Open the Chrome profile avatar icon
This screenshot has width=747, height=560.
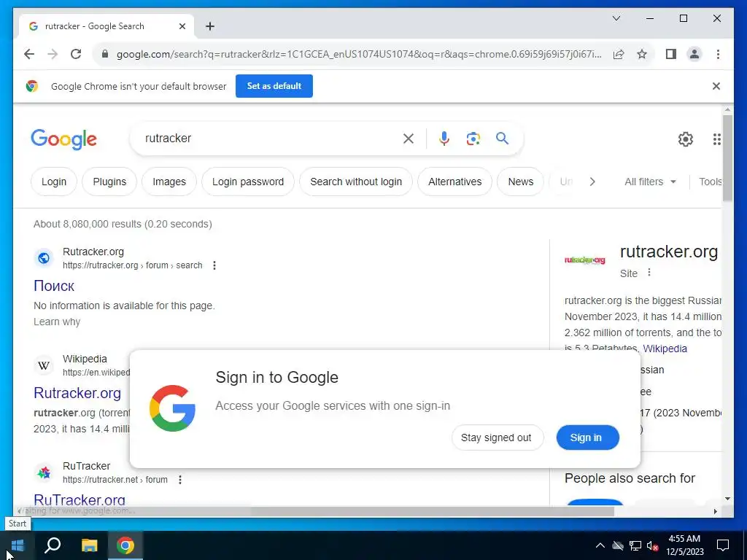(x=694, y=54)
